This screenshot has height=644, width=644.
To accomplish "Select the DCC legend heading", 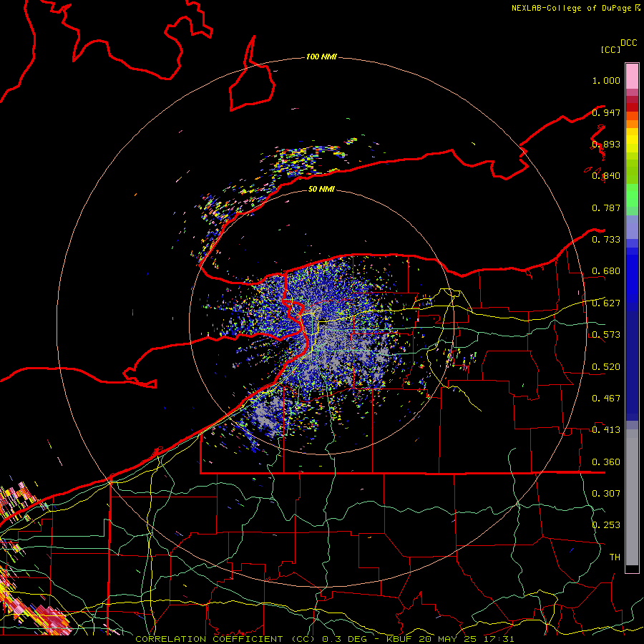I will coord(629,43).
